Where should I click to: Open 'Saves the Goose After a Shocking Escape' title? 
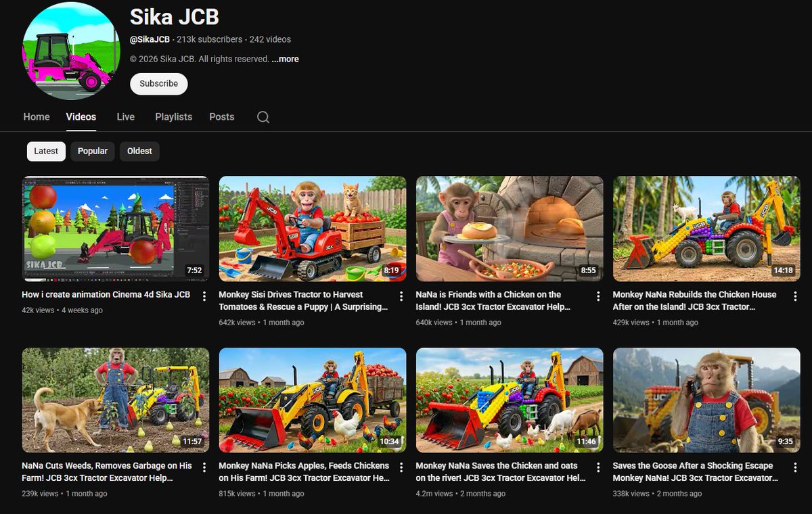696,471
